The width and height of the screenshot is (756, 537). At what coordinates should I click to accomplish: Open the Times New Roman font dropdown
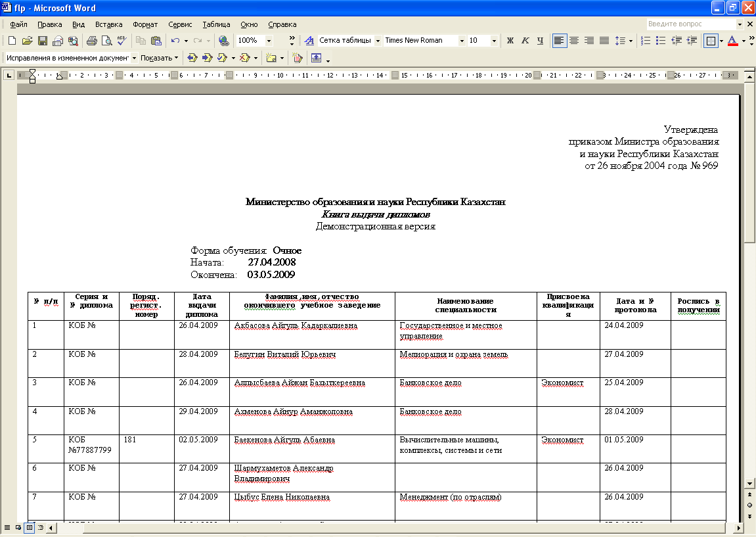pyautogui.click(x=461, y=41)
